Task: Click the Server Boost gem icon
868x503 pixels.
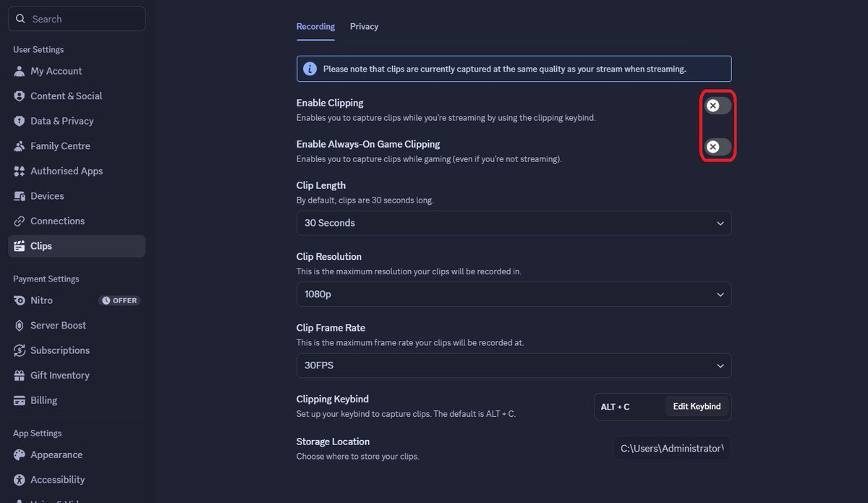Action: coord(20,326)
